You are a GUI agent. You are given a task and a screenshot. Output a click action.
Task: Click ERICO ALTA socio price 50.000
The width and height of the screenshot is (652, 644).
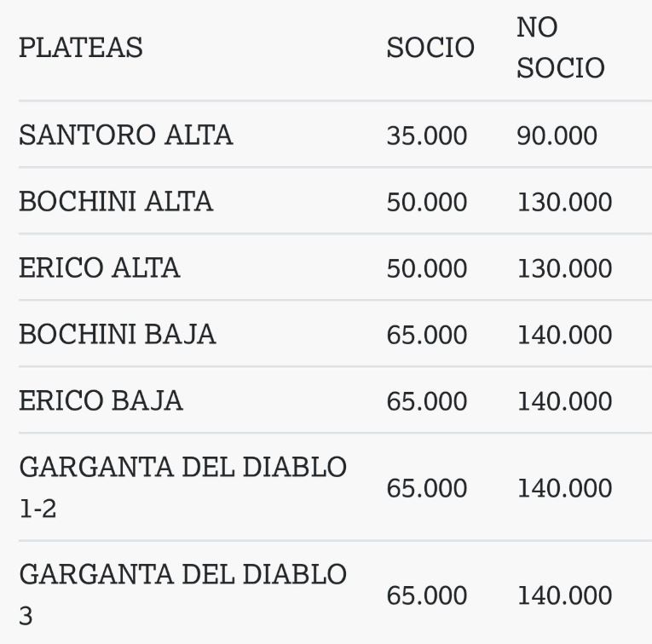pos(426,268)
